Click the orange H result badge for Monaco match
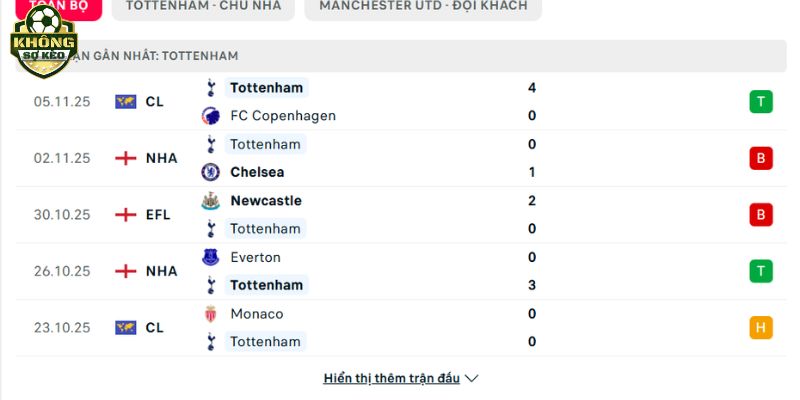This screenshot has height=400, width=800. tap(760, 327)
